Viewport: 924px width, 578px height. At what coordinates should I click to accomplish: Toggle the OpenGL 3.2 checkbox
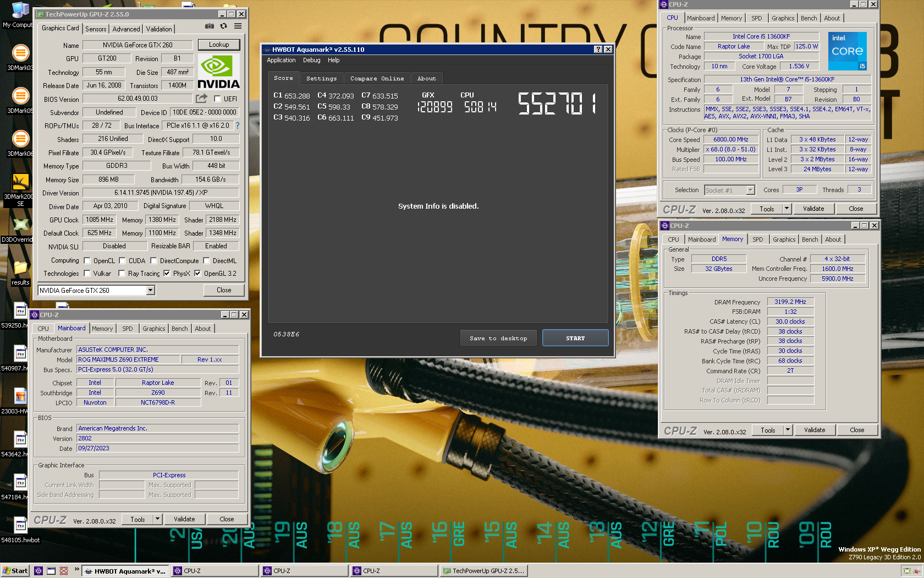[x=197, y=273]
